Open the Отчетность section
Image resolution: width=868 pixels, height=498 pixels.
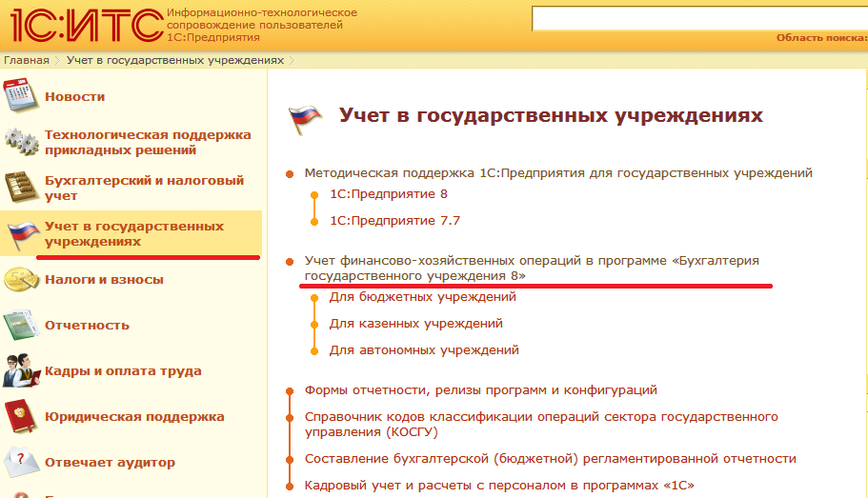point(87,326)
